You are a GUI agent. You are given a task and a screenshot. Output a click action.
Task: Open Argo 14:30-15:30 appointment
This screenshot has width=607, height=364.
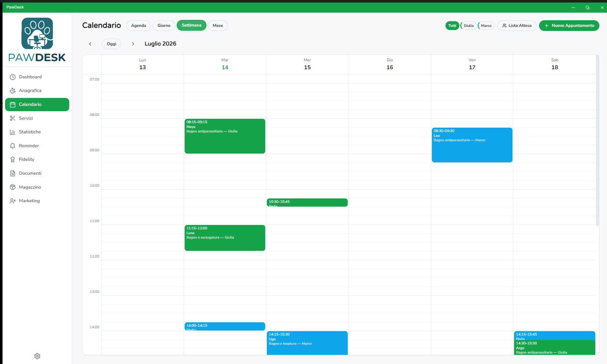(555, 348)
